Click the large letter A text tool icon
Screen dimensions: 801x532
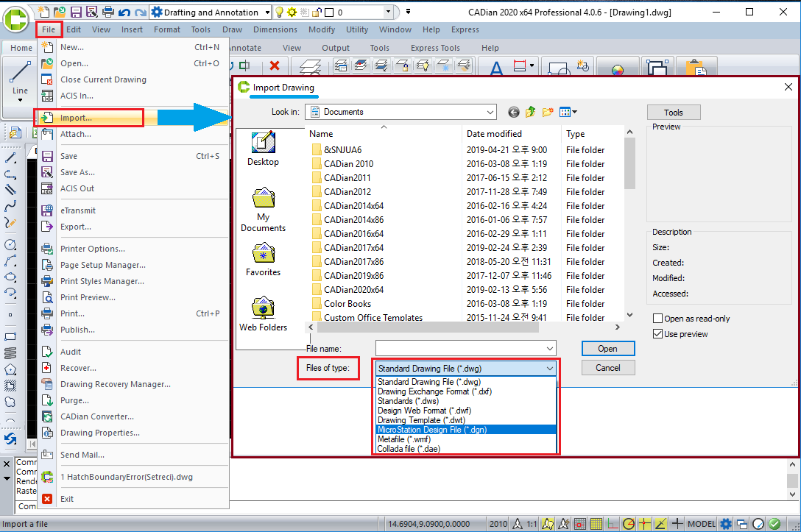tap(496, 68)
